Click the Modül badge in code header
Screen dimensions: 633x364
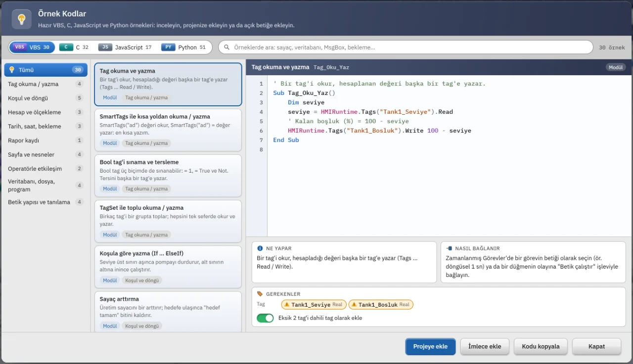click(616, 67)
